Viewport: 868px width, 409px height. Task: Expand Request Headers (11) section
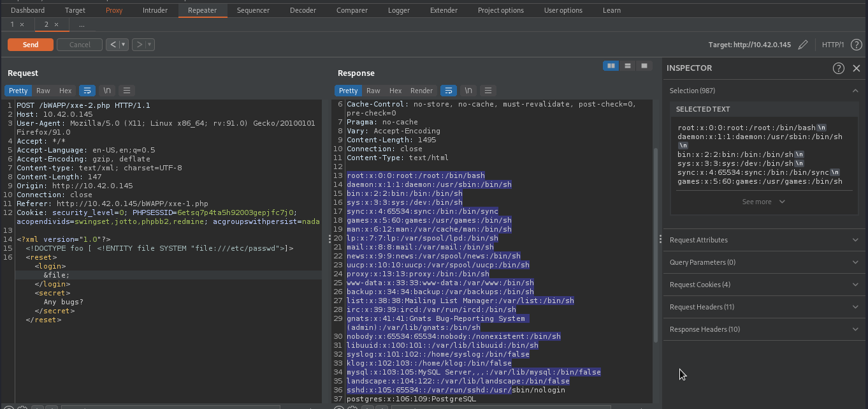pos(764,307)
